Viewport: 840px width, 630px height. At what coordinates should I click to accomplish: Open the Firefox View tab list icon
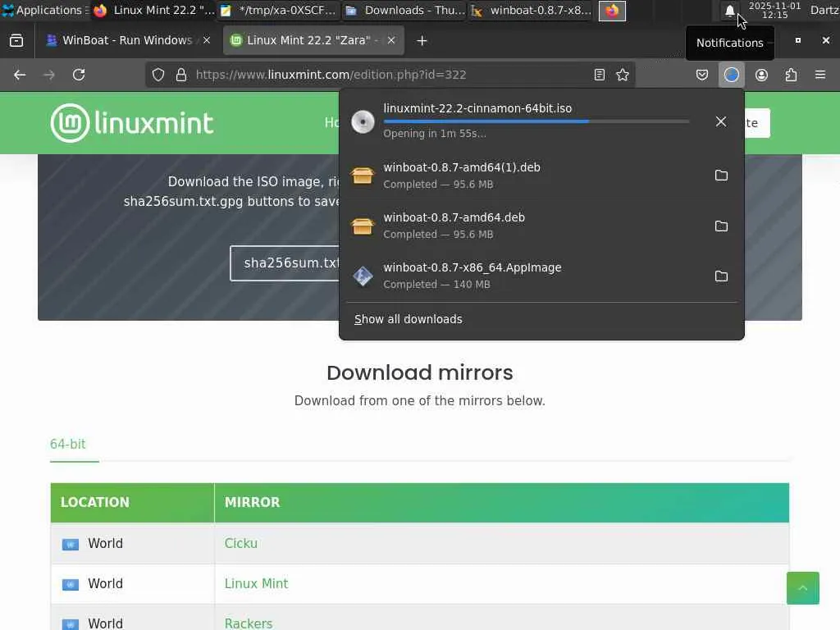(16, 41)
